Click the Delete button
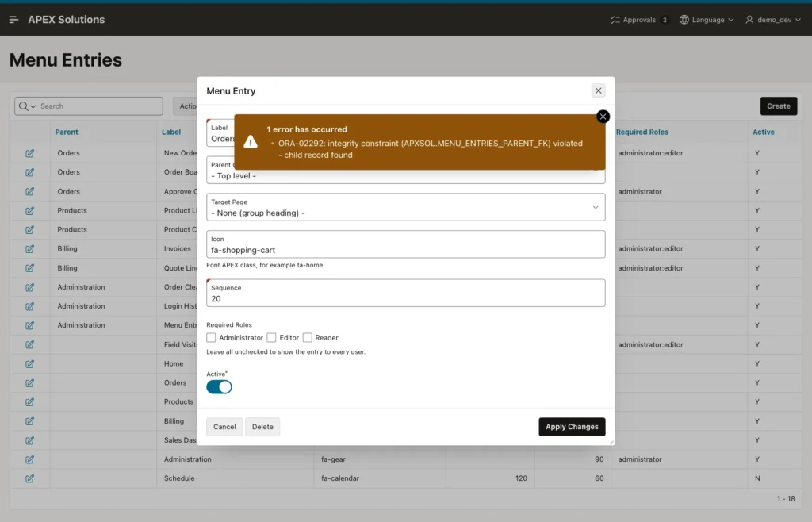 pos(262,427)
